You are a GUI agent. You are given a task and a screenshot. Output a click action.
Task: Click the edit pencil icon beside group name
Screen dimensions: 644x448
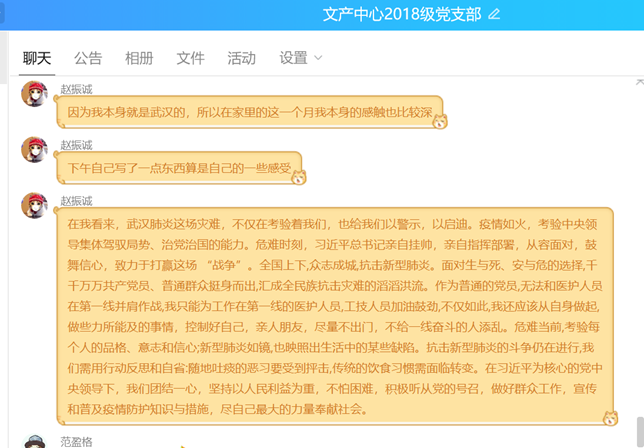494,14
